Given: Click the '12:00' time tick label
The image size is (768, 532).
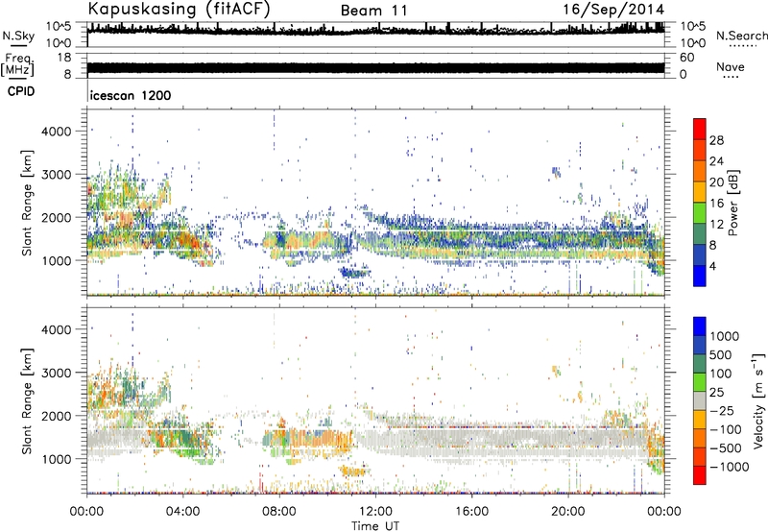Looking at the screenshot, I should (x=375, y=512).
